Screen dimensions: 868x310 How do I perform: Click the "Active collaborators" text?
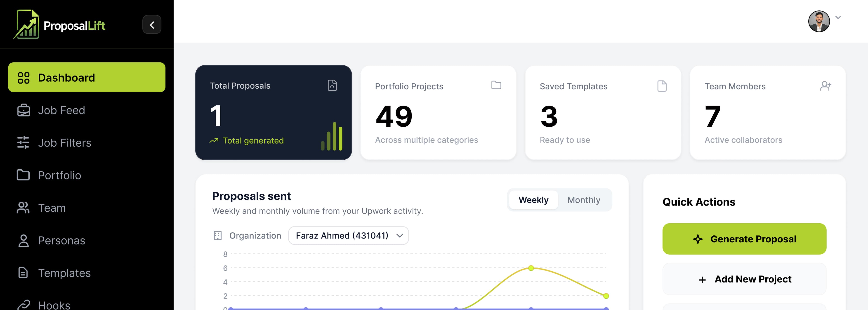coord(743,140)
